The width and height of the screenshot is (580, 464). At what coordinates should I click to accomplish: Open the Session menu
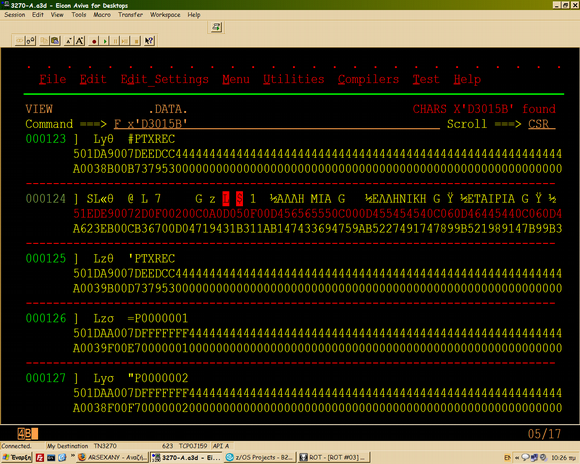pyautogui.click(x=15, y=15)
